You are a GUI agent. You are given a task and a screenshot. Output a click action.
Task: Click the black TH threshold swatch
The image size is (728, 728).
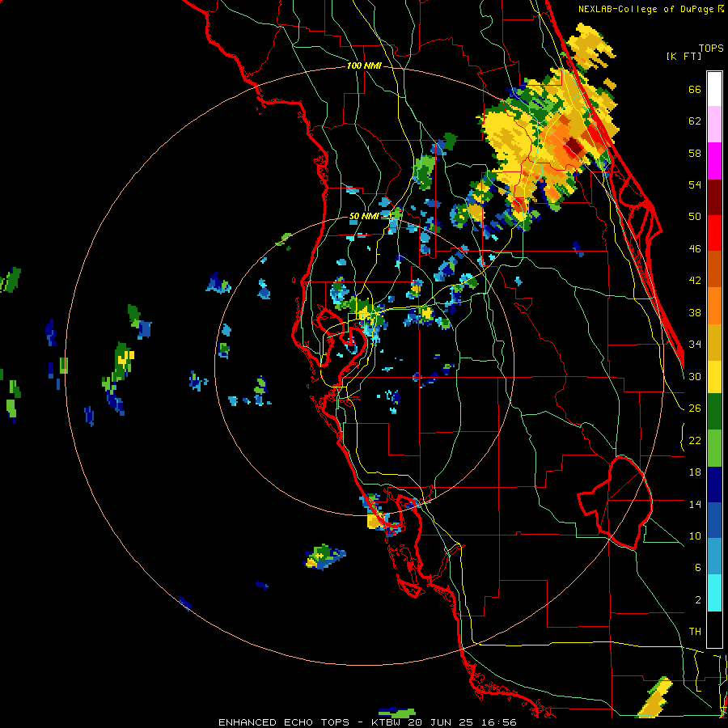pyautogui.click(x=714, y=629)
